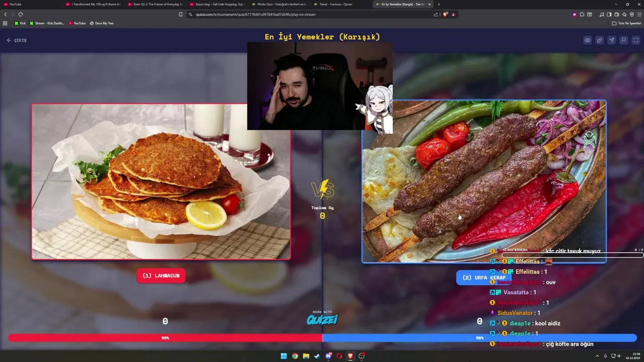Screen dimensions: 644x362
Task: Click the paper plane send icon
Action: pyautogui.click(x=611, y=40)
